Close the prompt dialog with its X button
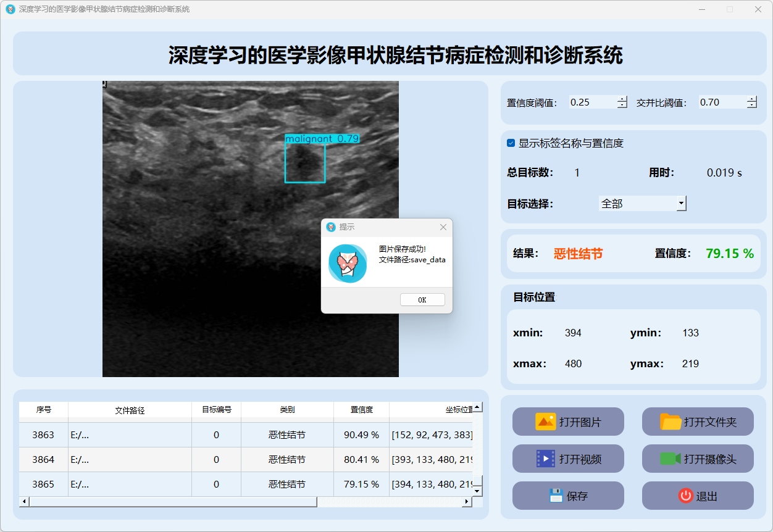The image size is (773, 532). (x=443, y=227)
